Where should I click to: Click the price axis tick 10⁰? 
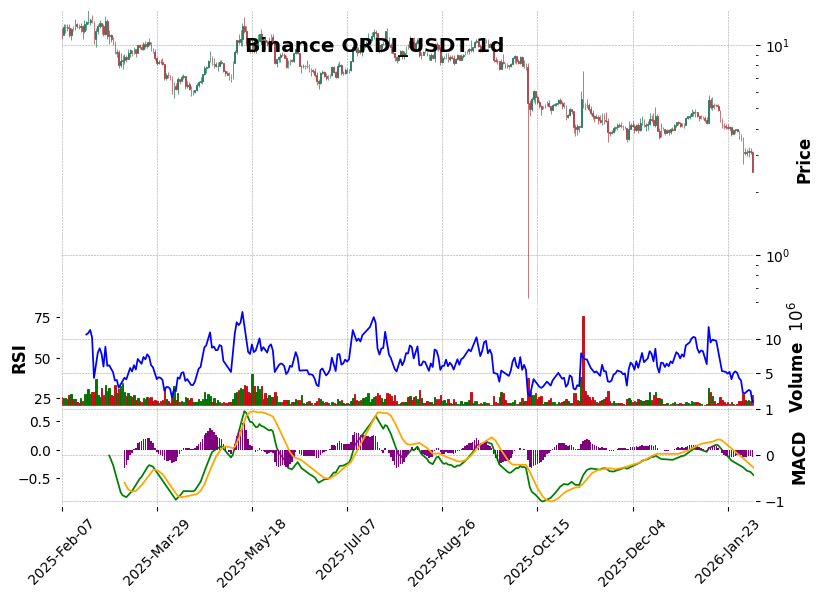(x=778, y=256)
